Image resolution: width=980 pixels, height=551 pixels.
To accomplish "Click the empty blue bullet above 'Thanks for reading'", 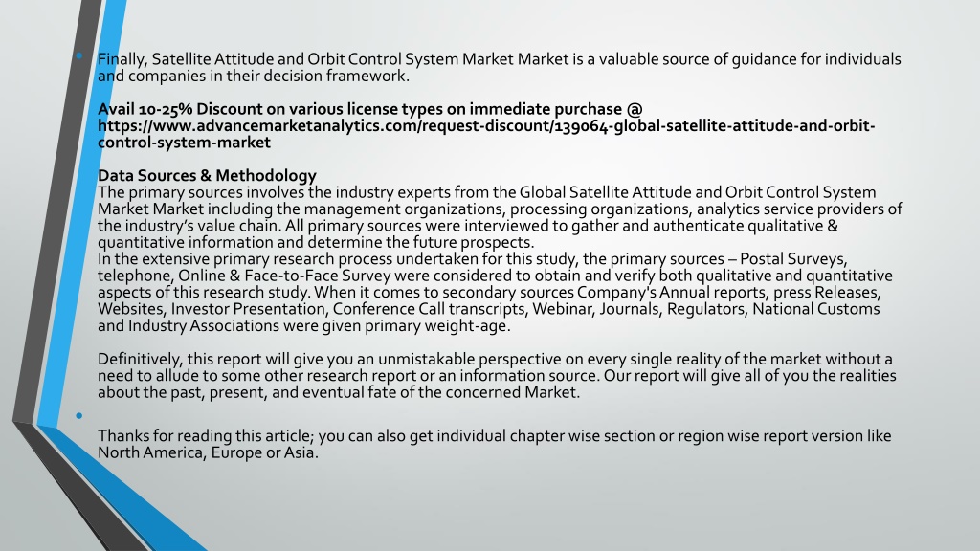I will click(x=79, y=415).
